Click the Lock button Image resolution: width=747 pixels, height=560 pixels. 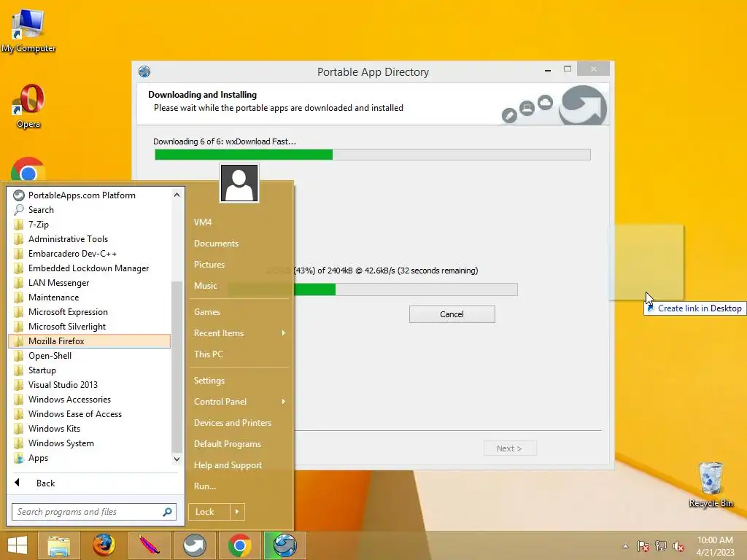click(x=209, y=512)
